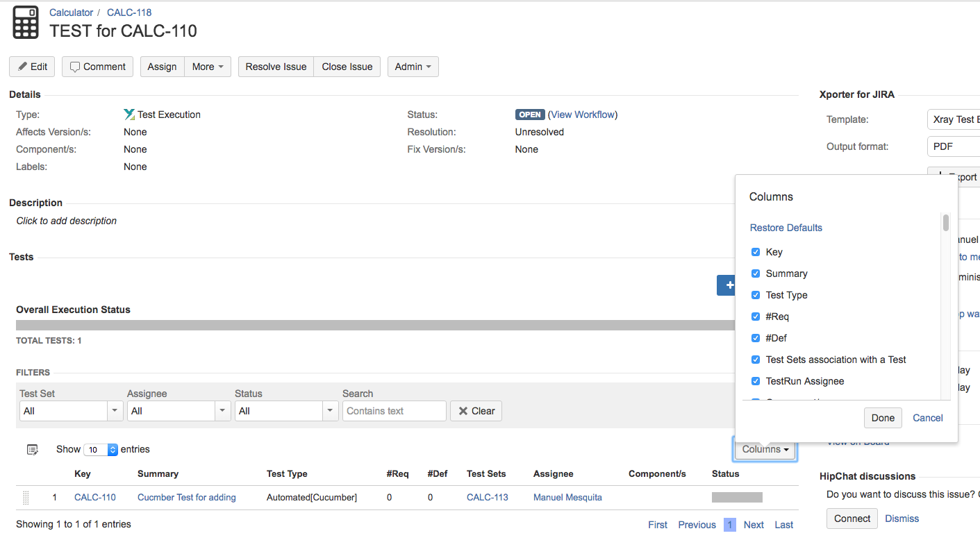
Task: Click Restore Defaults link
Action: [786, 228]
